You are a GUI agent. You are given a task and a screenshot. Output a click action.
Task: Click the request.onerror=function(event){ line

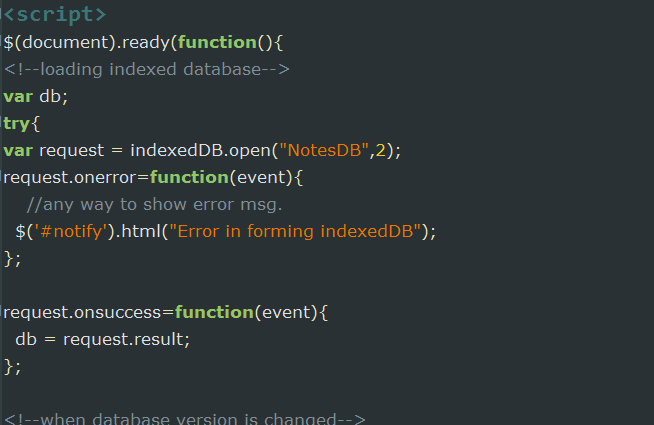click(x=153, y=178)
